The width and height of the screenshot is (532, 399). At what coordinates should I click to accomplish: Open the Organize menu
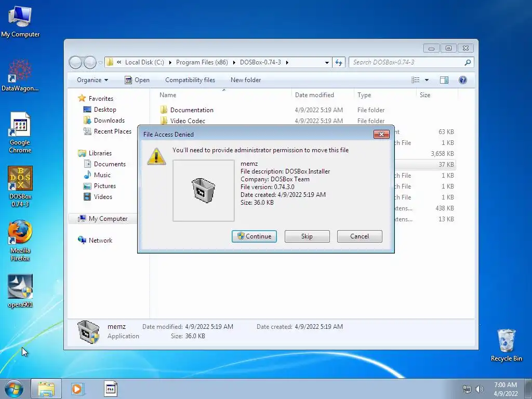[92, 80]
